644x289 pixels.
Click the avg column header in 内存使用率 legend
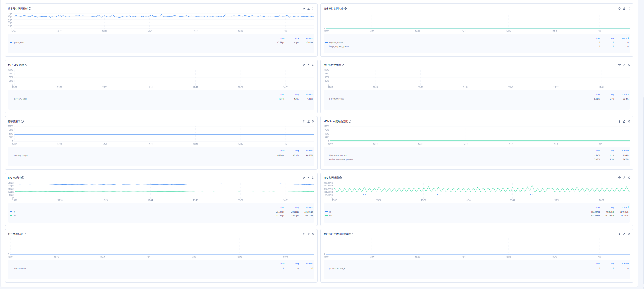click(297, 151)
